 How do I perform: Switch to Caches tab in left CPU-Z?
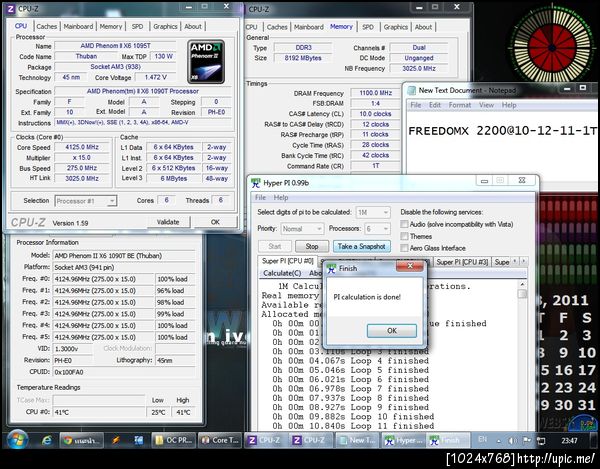[x=47, y=26]
